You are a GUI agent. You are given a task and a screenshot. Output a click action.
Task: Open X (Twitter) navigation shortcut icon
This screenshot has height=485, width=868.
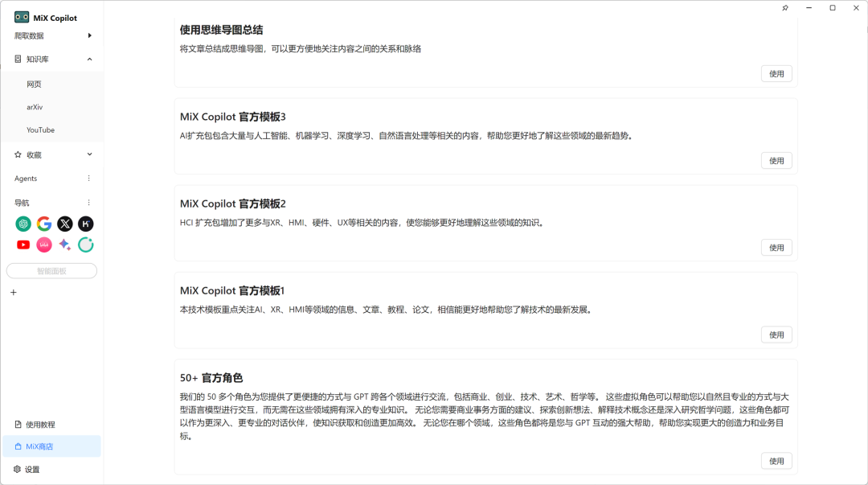pos(65,224)
